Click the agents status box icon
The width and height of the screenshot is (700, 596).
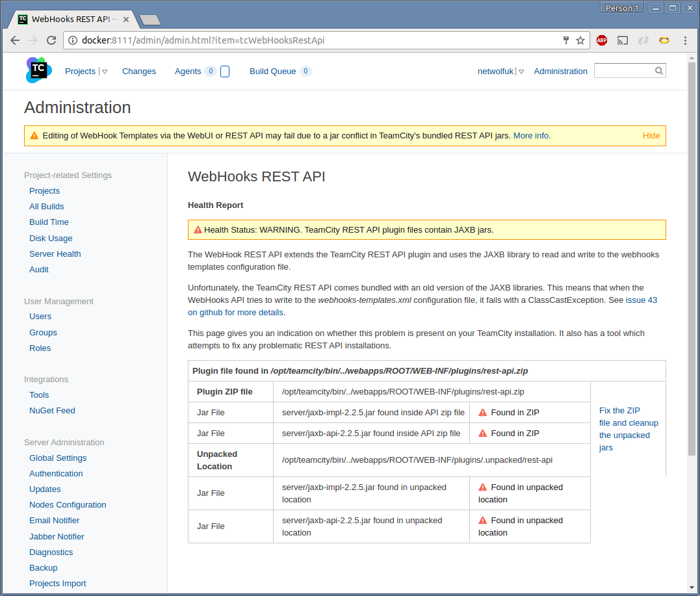click(x=225, y=71)
